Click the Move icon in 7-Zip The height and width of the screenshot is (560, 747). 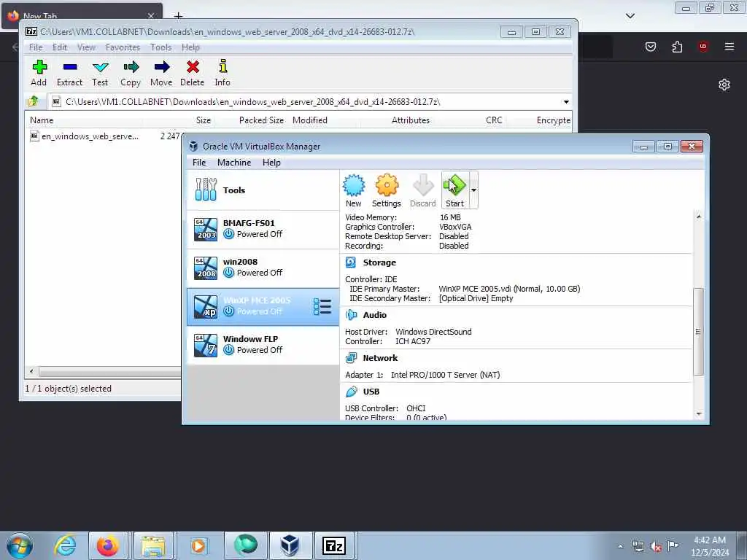coord(161,68)
